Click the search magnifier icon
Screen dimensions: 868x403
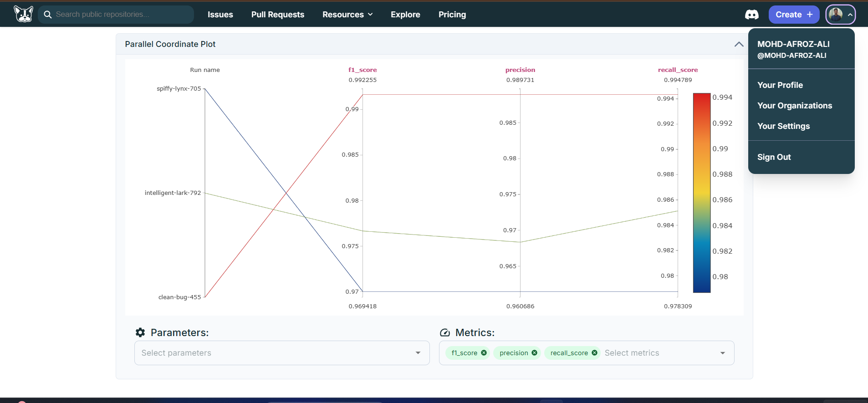48,15
